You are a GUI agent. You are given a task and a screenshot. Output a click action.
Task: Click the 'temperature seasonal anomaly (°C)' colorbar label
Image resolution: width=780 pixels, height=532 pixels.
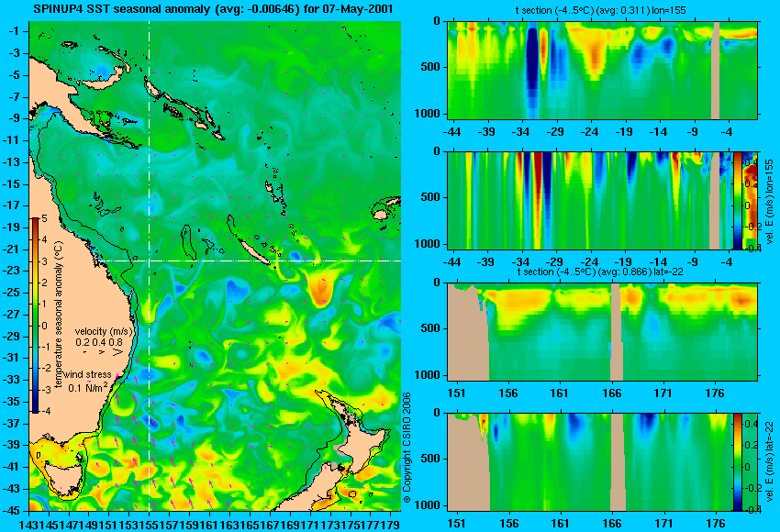pos(59,315)
